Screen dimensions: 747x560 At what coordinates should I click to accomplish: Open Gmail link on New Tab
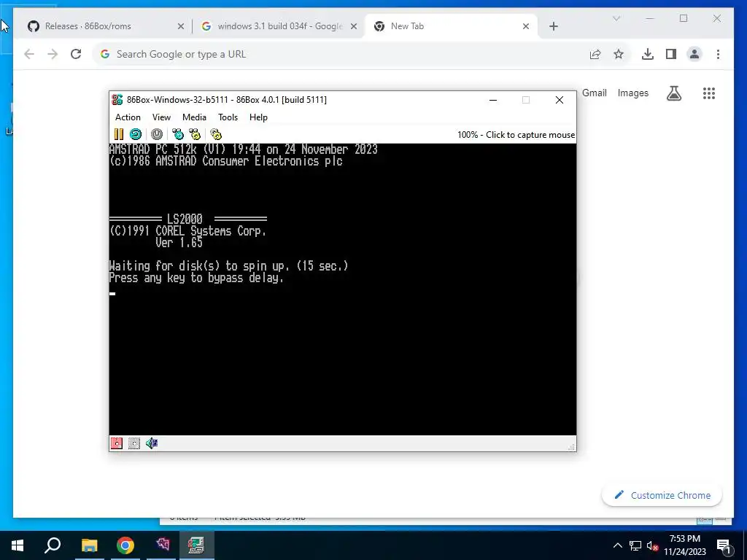coord(594,93)
